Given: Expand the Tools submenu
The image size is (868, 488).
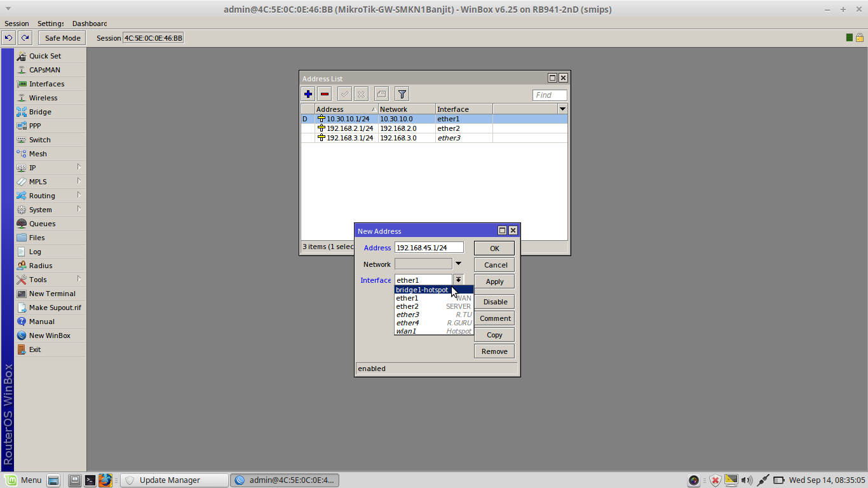Looking at the screenshot, I should 50,280.
